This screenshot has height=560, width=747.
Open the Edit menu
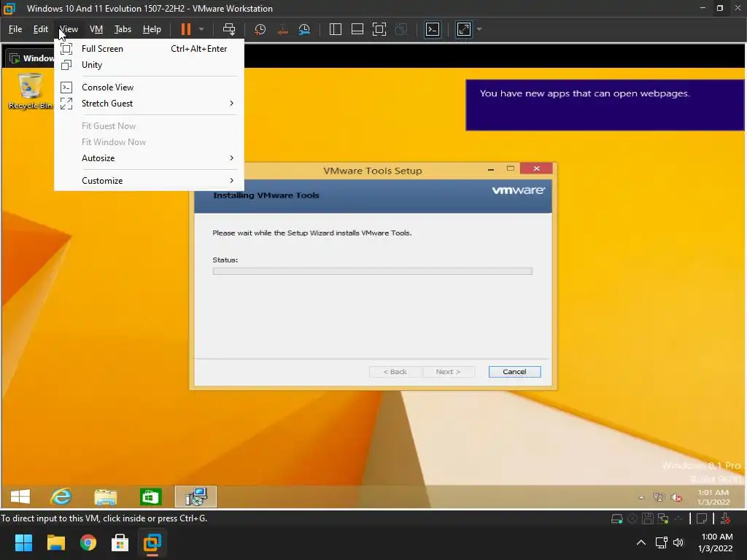[41, 29]
